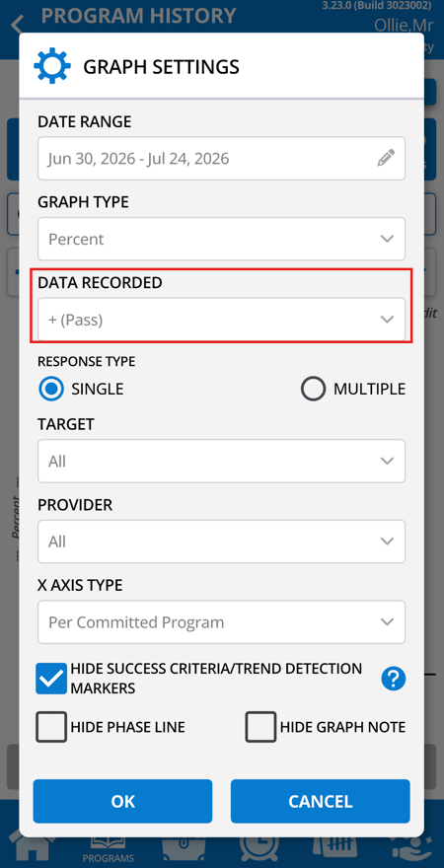Cancel the graph settings dialog
The image size is (444, 868).
(x=320, y=801)
